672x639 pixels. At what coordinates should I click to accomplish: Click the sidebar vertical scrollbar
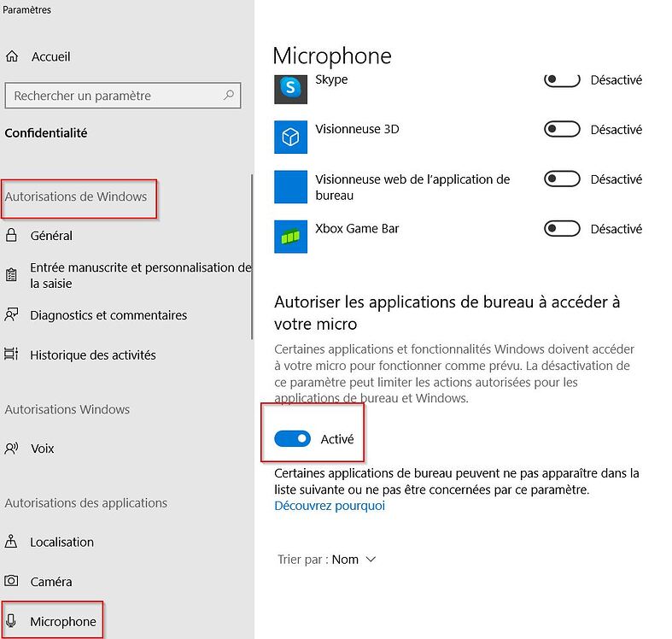tap(252, 256)
